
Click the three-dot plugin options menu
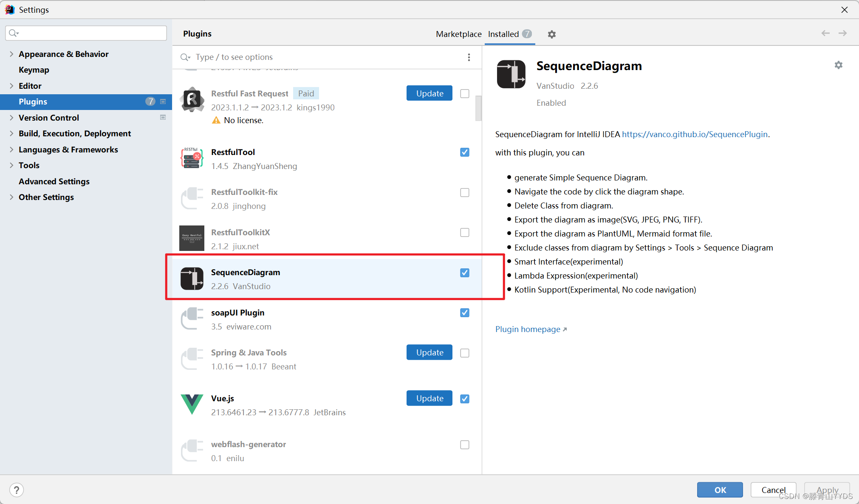[x=469, y=57]
